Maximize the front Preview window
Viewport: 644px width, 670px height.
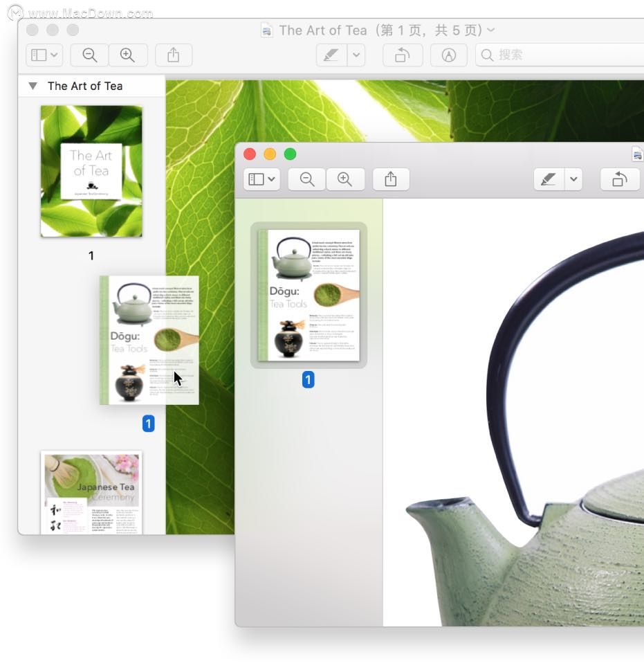(291, 154)
